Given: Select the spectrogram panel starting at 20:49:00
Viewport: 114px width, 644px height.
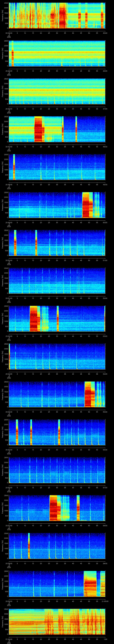Looking at the screenshot, I should (x=57, y=205).
